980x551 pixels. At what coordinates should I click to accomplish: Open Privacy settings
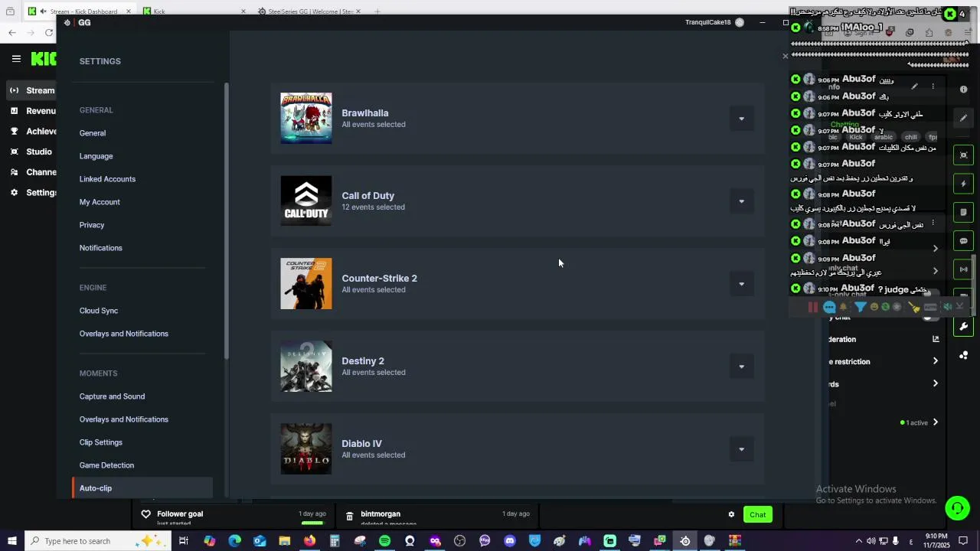pyautogui.click(x=92, y=225)
